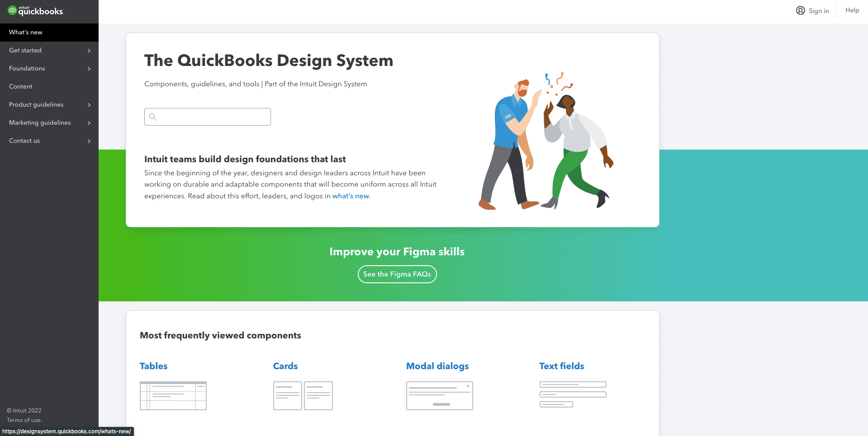Open the Text fields component thumbnail
This screenshot has width=868, height=436.
point(573,394)
